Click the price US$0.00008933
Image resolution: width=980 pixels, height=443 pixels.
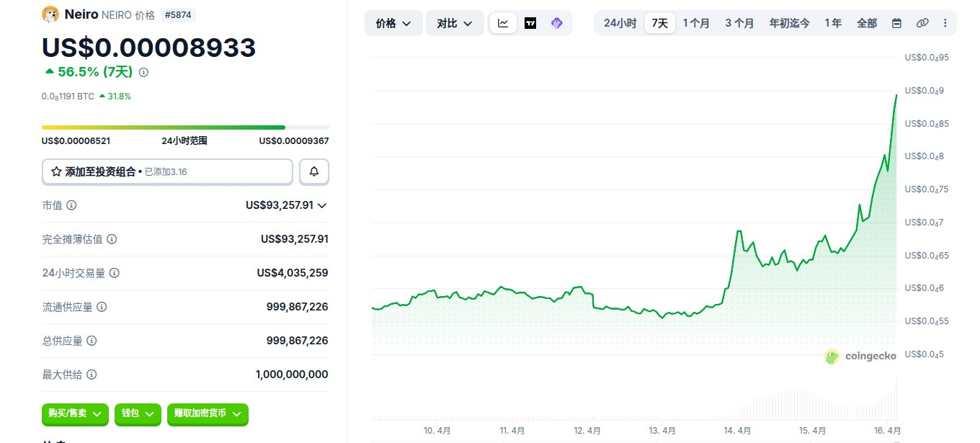point(148,48)
